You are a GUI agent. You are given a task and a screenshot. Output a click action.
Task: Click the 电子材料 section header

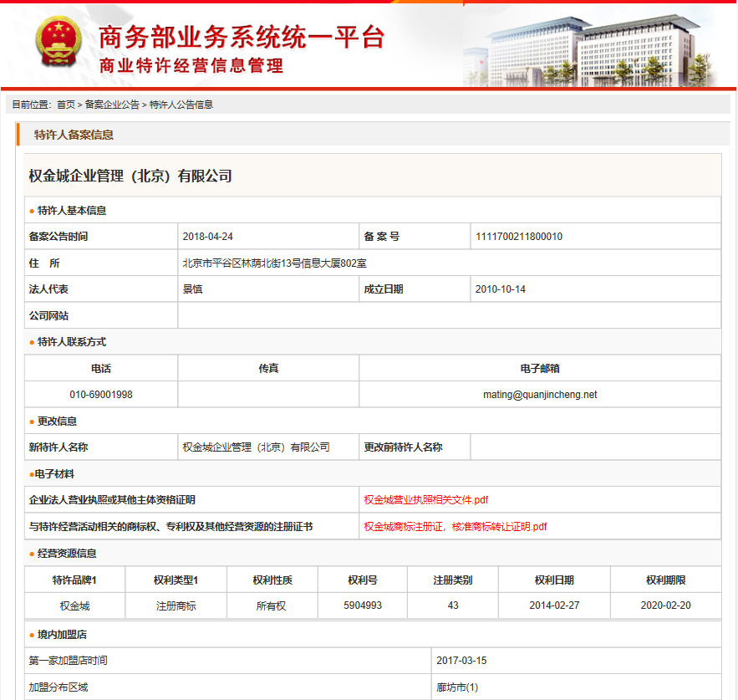pos(54,474)
